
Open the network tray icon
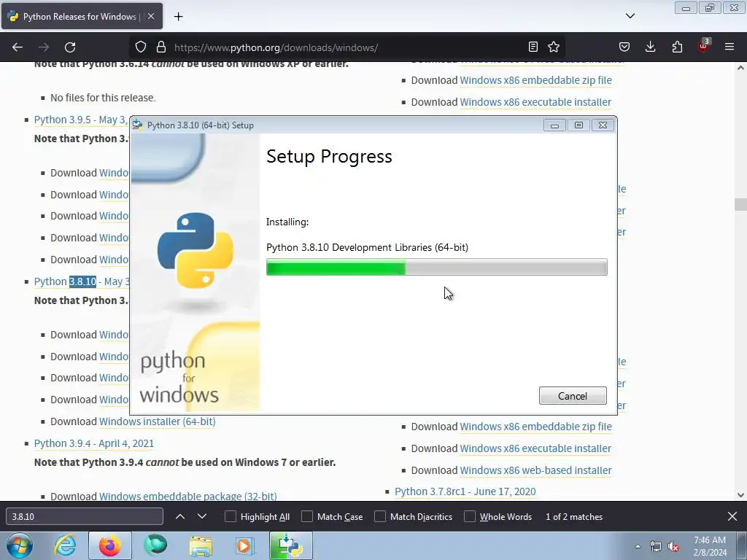[656, 547]
